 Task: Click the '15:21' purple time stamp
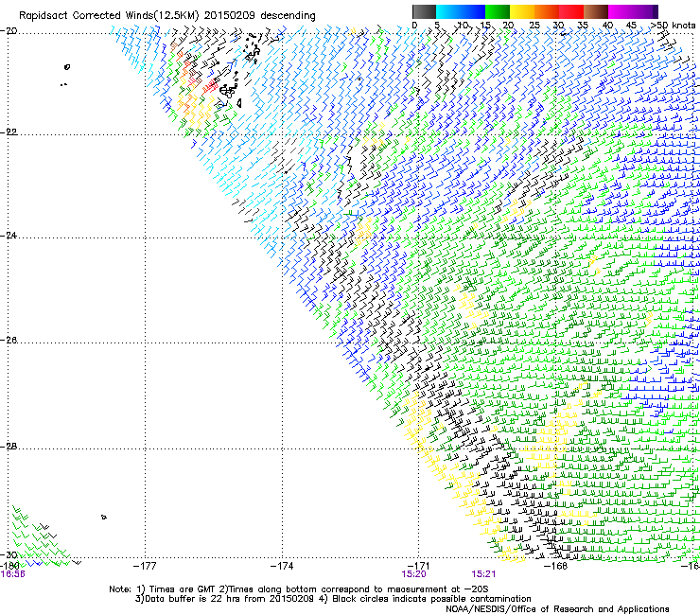pos(483,574)
